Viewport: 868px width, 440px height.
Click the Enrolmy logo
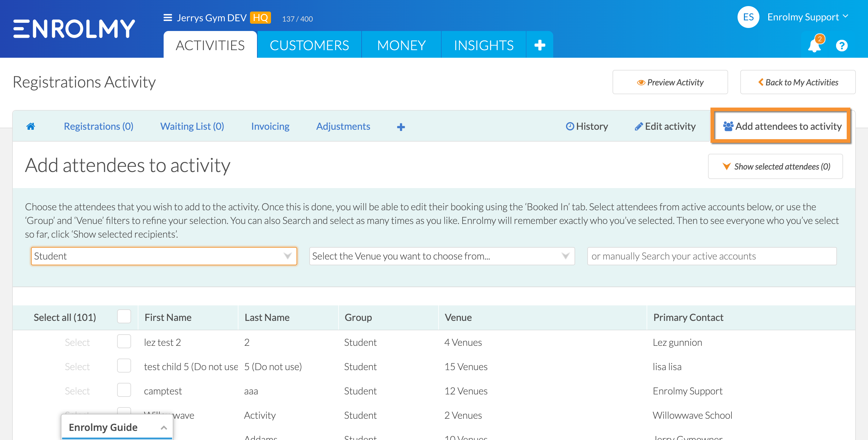tap(74, 29)
